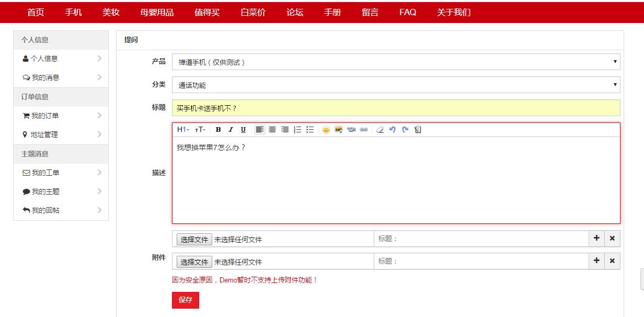Screen dimensions: 644x317
Task: Open the FAQ navigation menu item
Action: point(408,13)
